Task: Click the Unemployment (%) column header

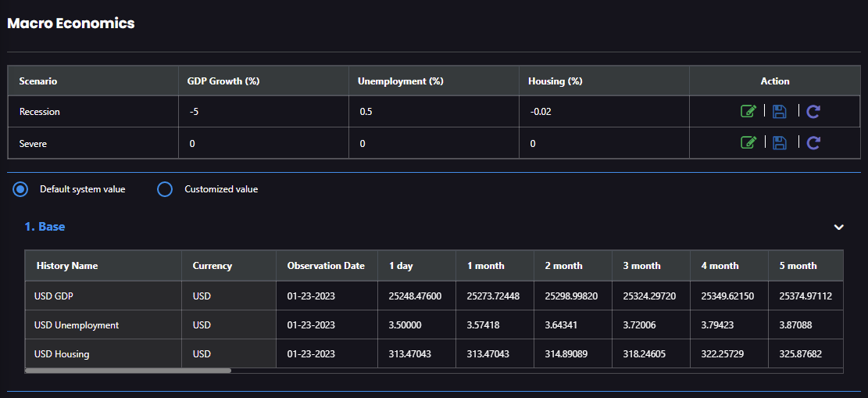Action: point(398,81)
